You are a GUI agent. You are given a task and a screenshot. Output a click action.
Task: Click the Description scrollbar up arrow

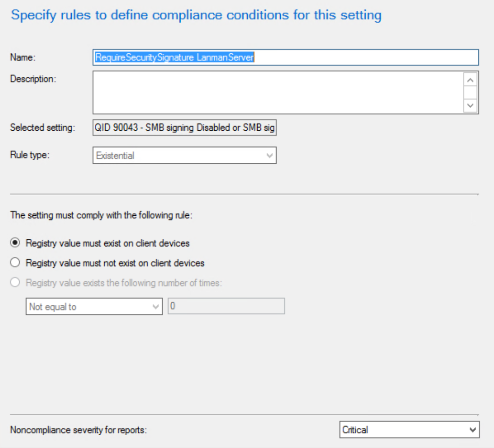click(x=470, y=80)
